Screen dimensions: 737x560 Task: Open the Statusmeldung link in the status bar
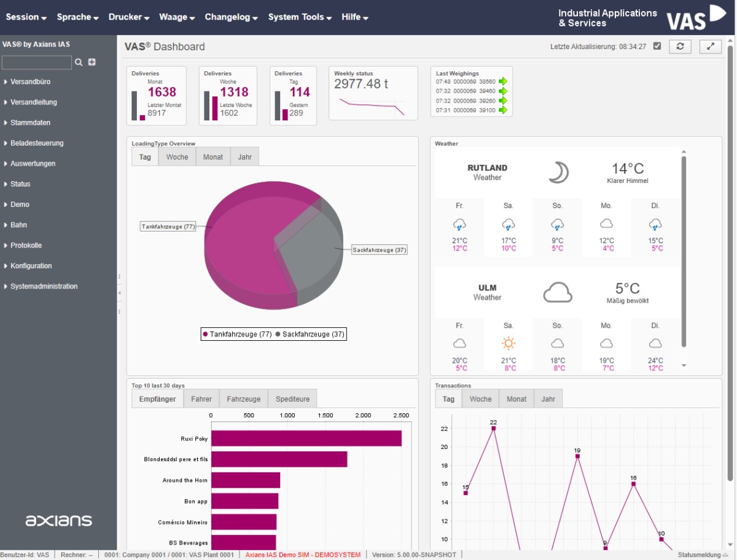tap(701, 554)
